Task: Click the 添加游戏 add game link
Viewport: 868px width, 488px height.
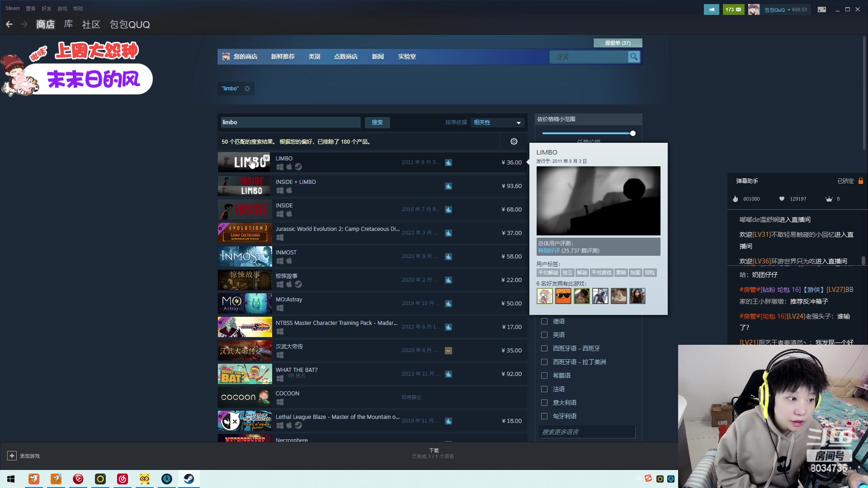Action: 30,456
